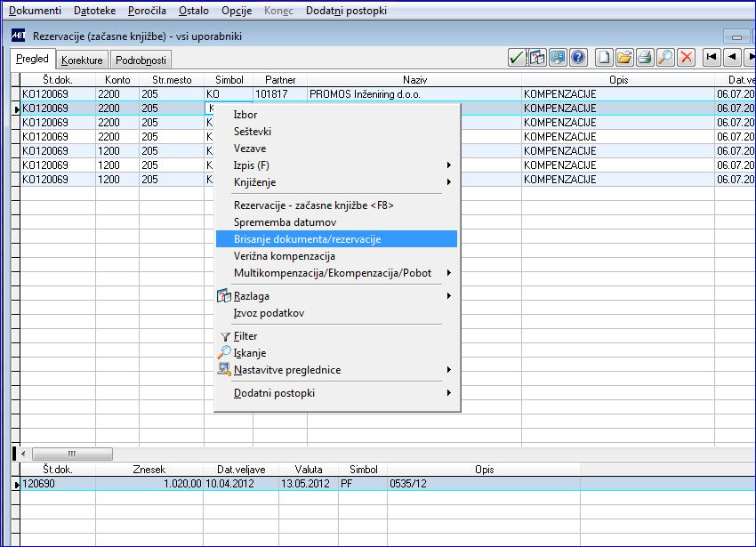Click the blank page new document icon
Image resolution: width=756 pixels, height=547 pixels.
[x=604, y=58]
